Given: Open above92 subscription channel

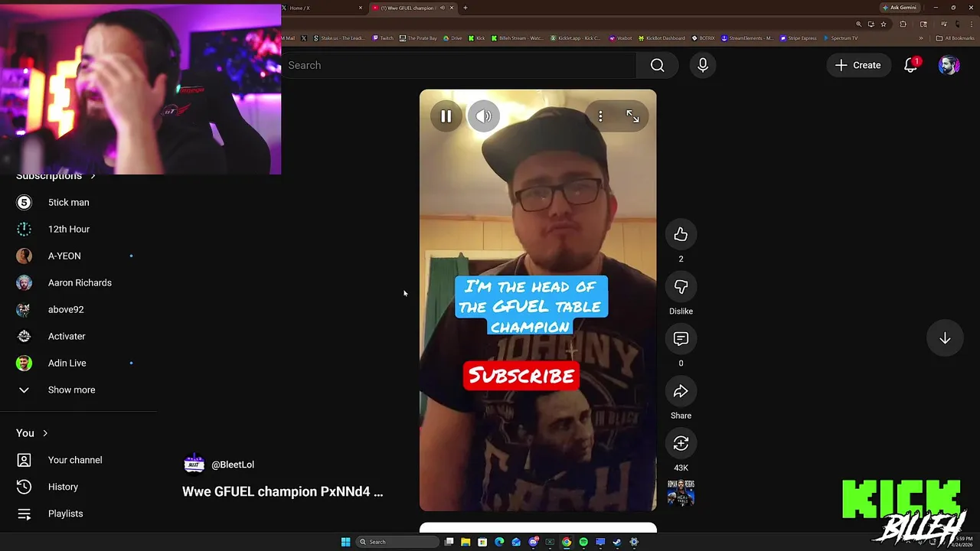Looking at the screenshot, I should coord(78,309).
